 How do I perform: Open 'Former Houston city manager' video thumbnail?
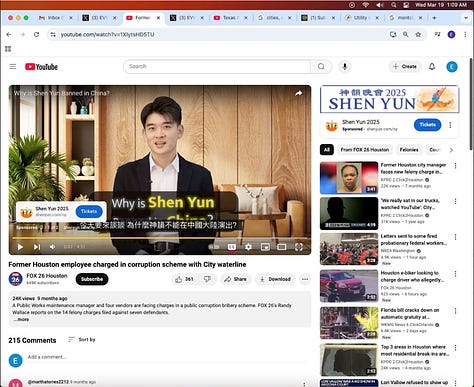click(349, 178)
